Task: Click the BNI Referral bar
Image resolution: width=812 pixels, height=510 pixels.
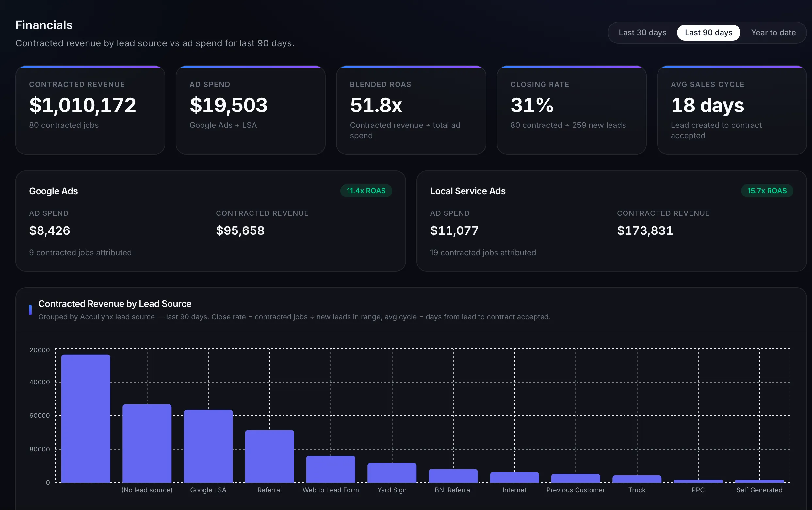Action: 453,476
